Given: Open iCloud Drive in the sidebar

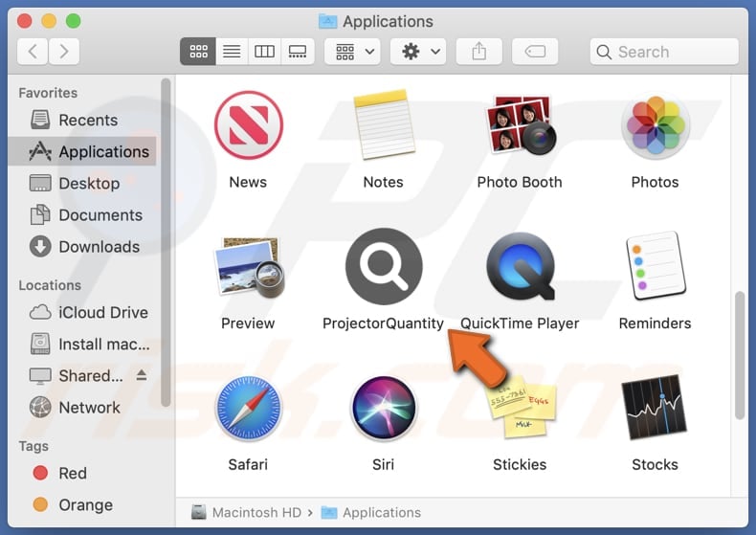Looking at the screenshot, I should click(82, 312).
